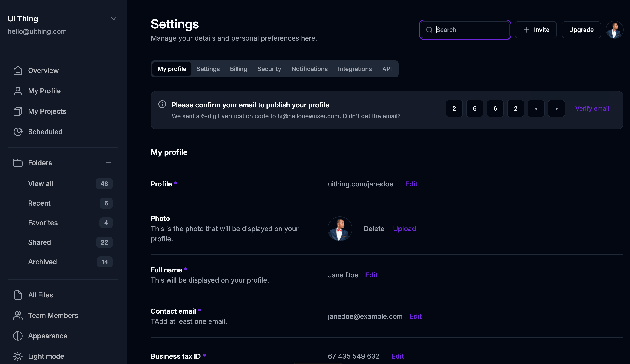
Task: Click the Upgrade button
Action: coord(581,30)
